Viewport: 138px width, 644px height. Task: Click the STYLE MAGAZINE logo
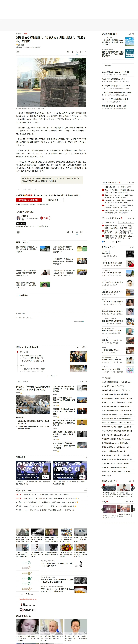28,594
